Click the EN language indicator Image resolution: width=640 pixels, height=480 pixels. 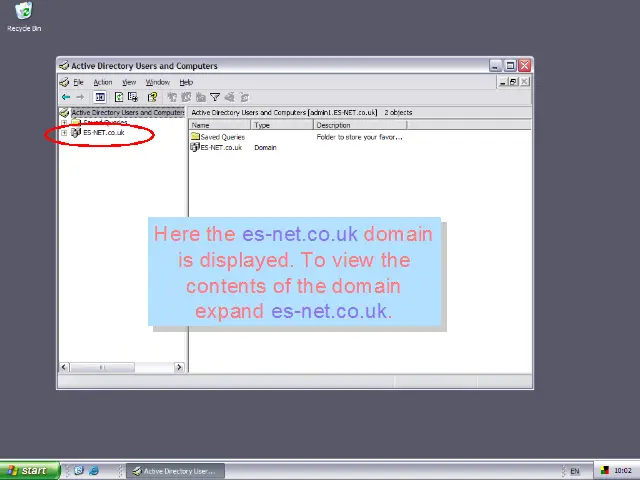pyautogui.click(x=575, y=471)
